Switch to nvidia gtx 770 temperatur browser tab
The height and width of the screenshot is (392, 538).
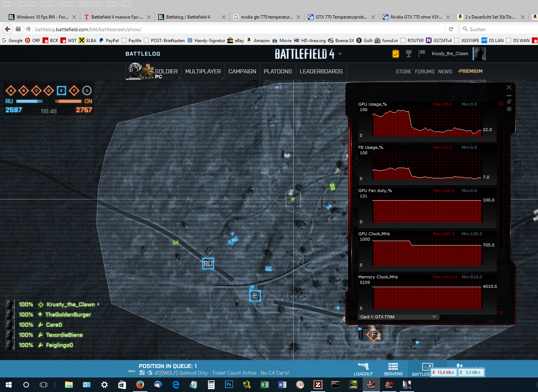266,17
